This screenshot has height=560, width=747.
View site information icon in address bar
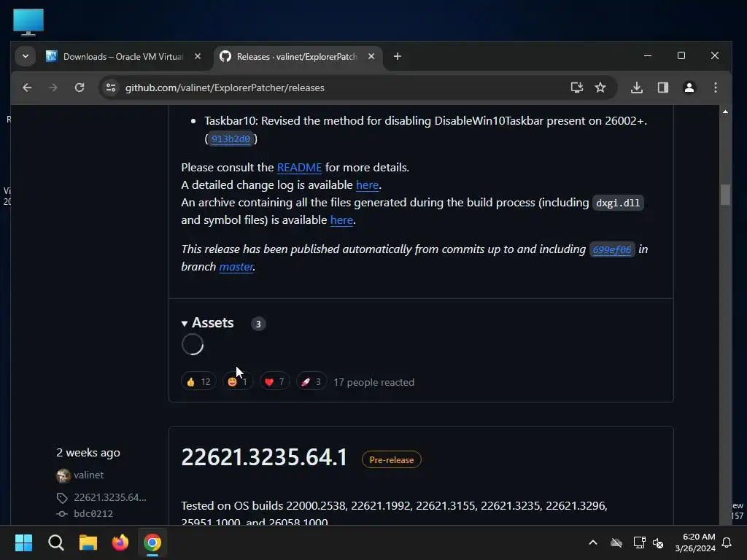coord(111,87)
